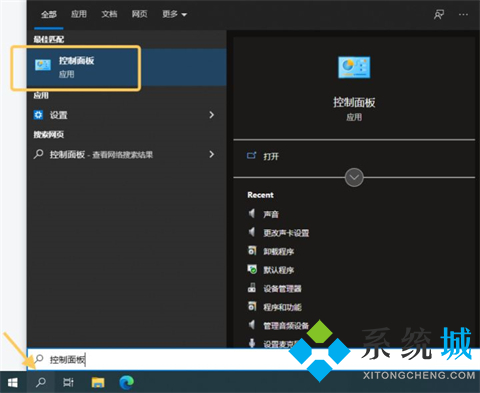Select the 设置 app result
Screen dimensions: 480x393
pos(117,115)
